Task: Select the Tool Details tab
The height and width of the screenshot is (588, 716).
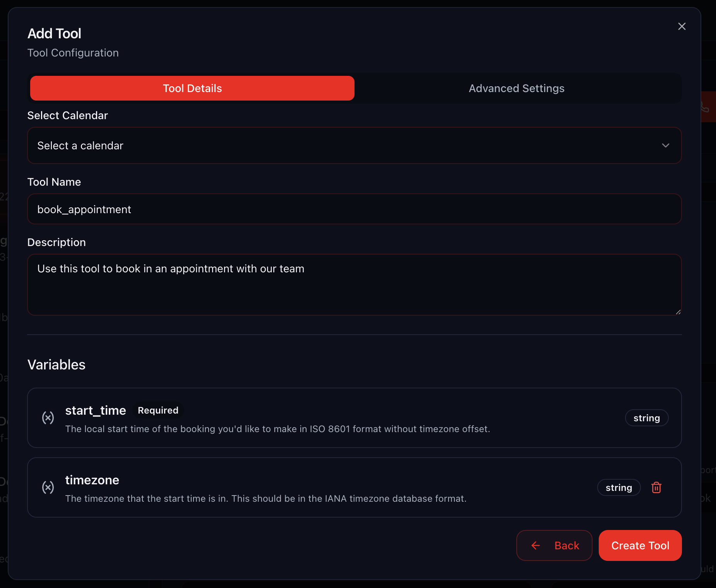Action: 192,88
